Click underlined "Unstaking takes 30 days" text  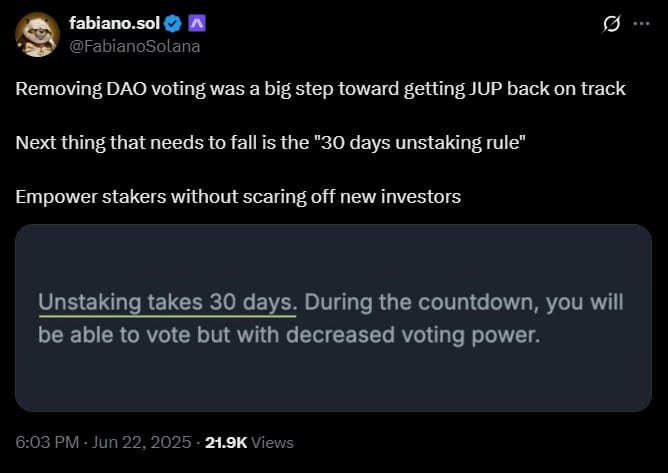pos(167,303)
